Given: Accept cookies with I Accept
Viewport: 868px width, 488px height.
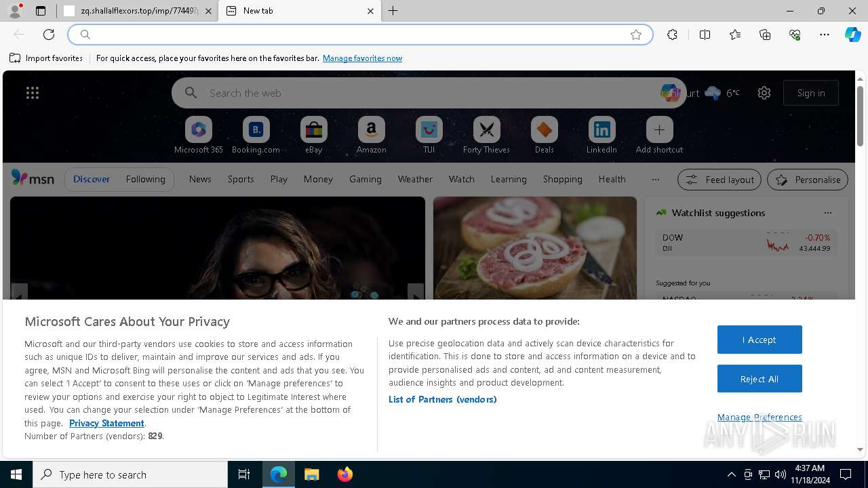Looking at the screenshot, I should point(759,340).
